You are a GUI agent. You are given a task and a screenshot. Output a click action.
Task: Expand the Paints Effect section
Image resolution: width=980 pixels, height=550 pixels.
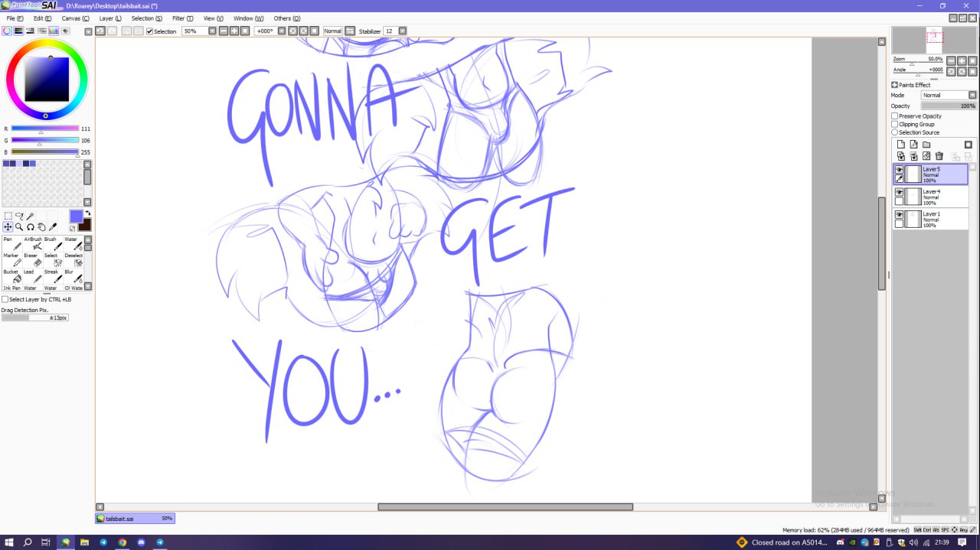895,85
